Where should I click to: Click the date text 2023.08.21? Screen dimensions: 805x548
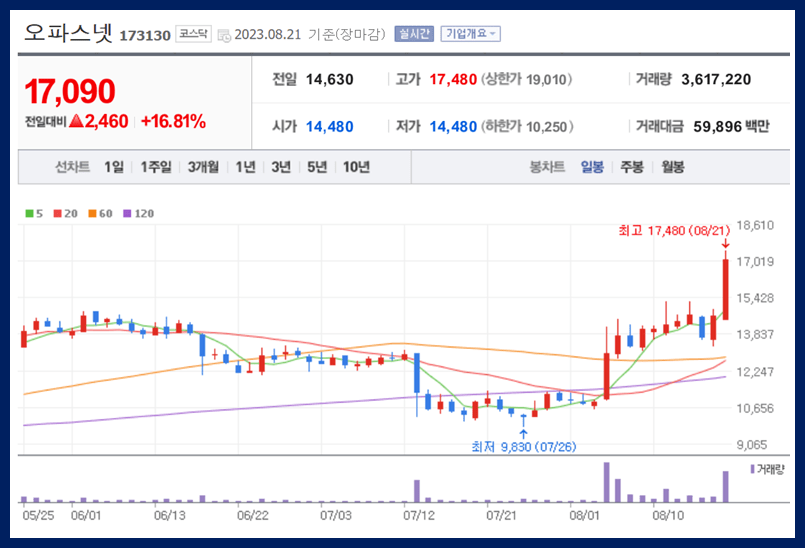tap(267, 34)
